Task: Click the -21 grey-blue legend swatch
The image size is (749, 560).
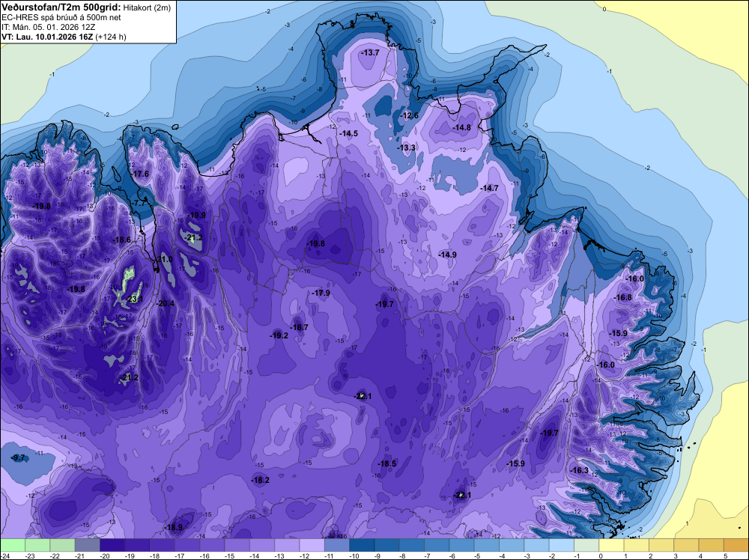Action: pos(88,545)
